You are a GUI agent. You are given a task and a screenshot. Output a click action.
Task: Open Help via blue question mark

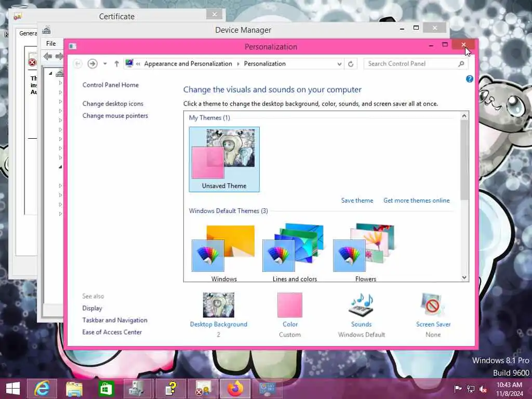pyautogui.click(x=470, y=79)
